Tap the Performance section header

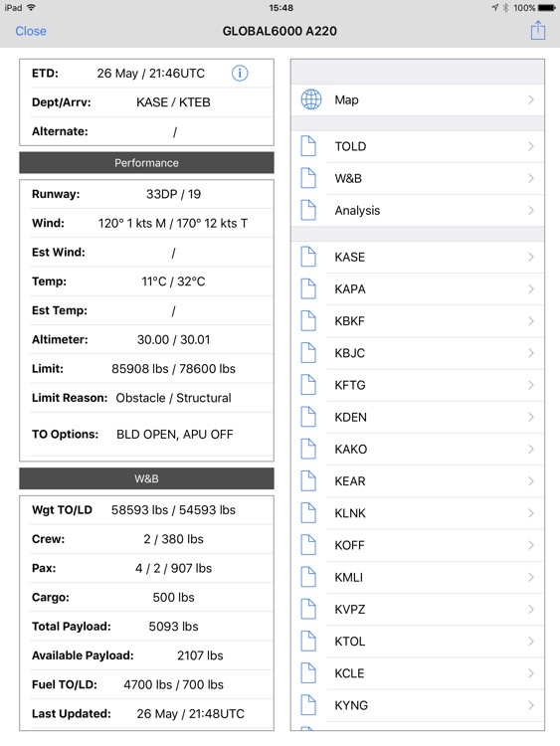[146, 163]
